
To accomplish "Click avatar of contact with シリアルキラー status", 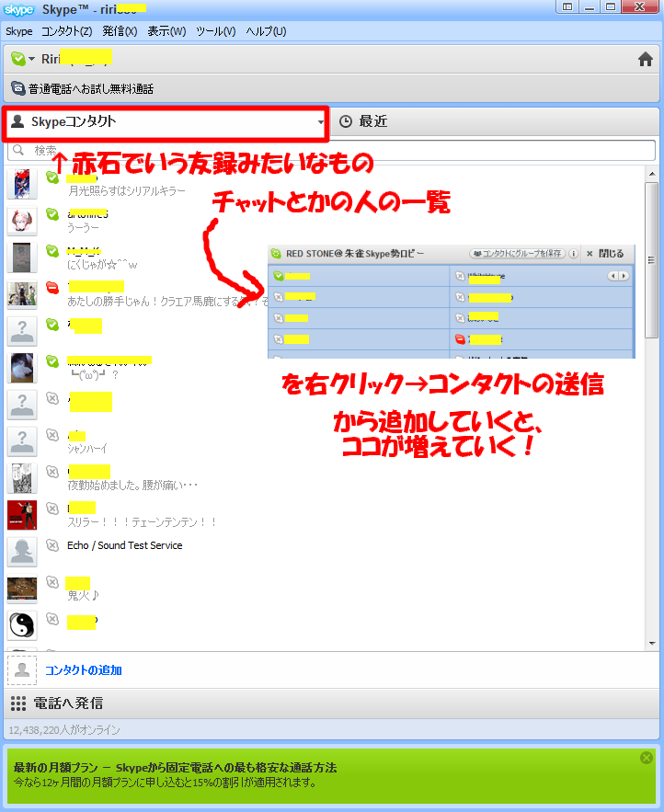I will click(22, 184).
